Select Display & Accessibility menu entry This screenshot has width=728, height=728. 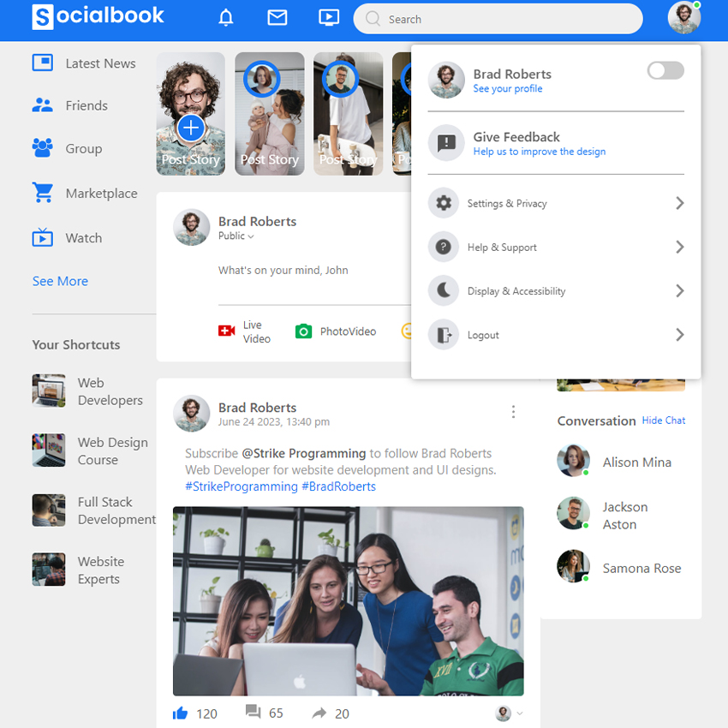point(556,290)
